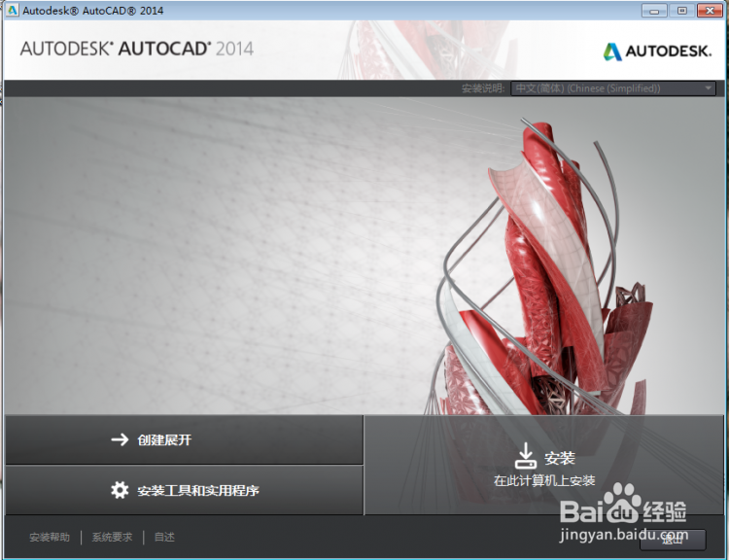The height and width of the screenshot is (560, 729).
Task: Maximize the AutoCAD 2014 installer window
Action: pyautogui.click(x=681, y=11)
